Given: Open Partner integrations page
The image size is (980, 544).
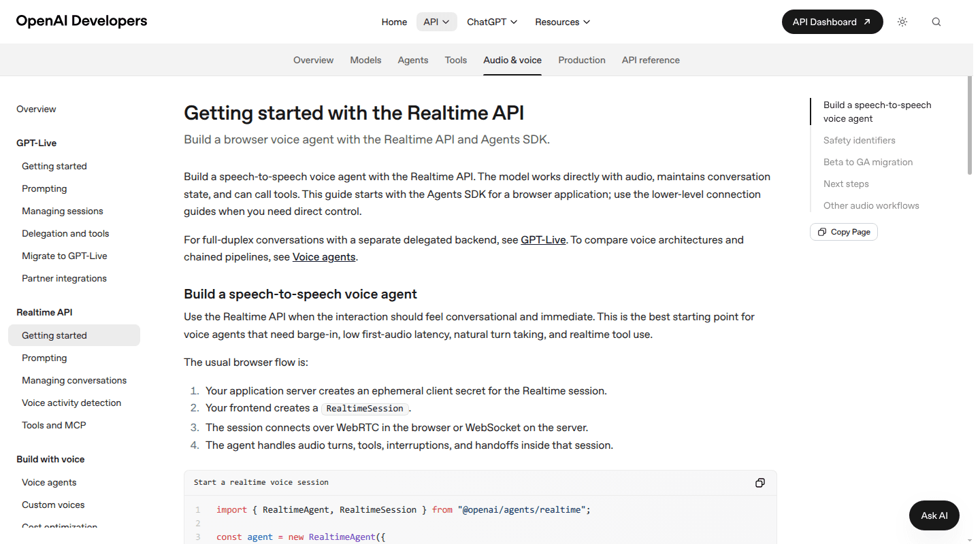Looking at the screenshot, I should click(x=64, y=278).
